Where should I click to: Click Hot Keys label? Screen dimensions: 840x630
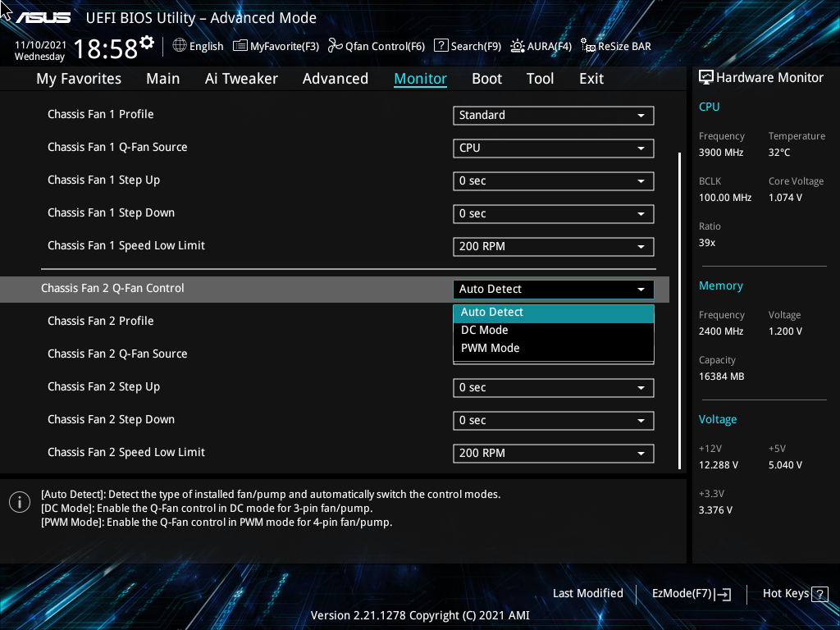(x=785, y=594)
